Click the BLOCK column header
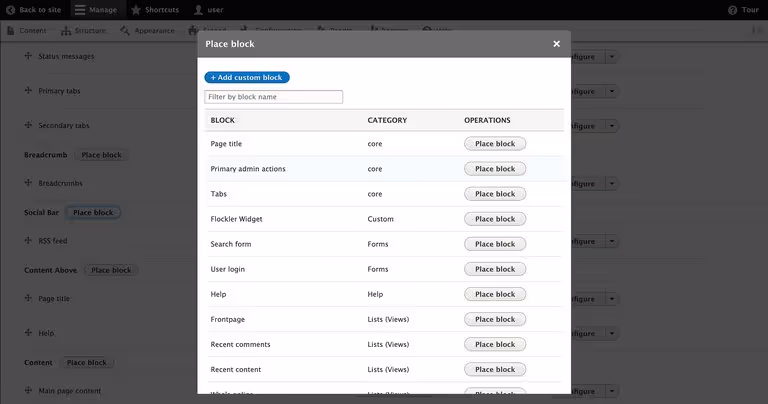This screenshot has width=768, height=404. pyautogui.click(x=222, y=120)
